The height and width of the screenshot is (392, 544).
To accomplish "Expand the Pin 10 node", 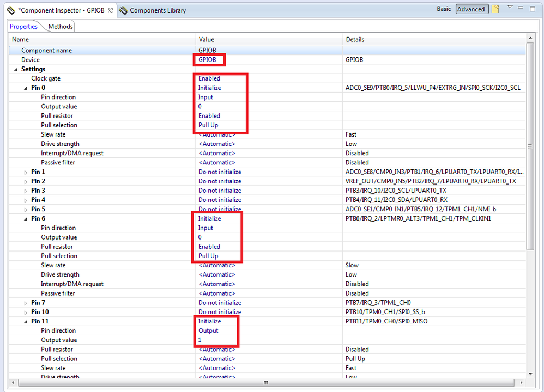I will pos(25,313).
